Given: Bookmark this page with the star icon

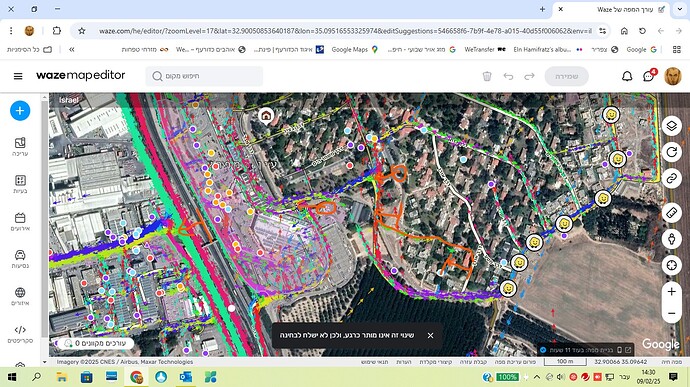Looking at the screenshot, I should [x=82, y=31].
